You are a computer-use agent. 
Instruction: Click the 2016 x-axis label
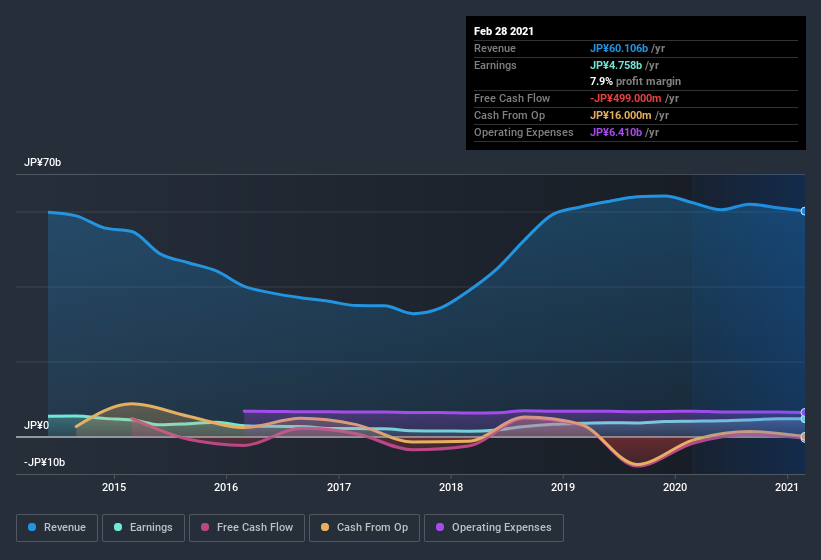tap(226, 487)
